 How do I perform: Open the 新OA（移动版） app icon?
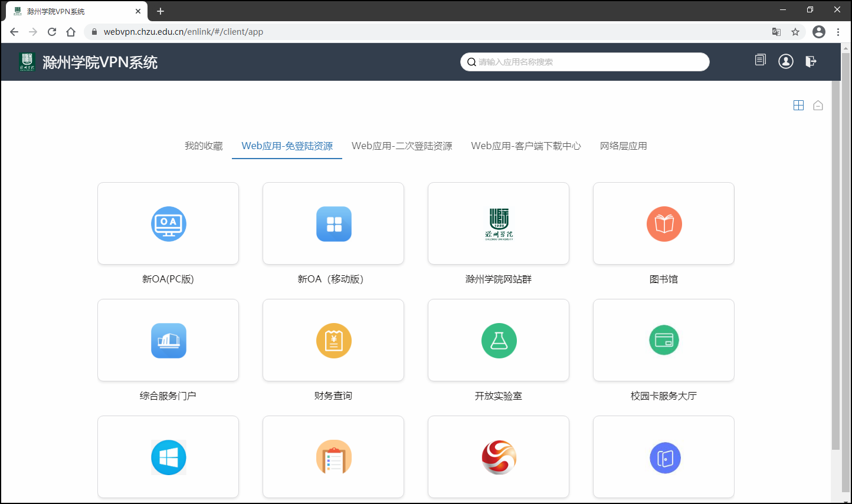[333, 224]
